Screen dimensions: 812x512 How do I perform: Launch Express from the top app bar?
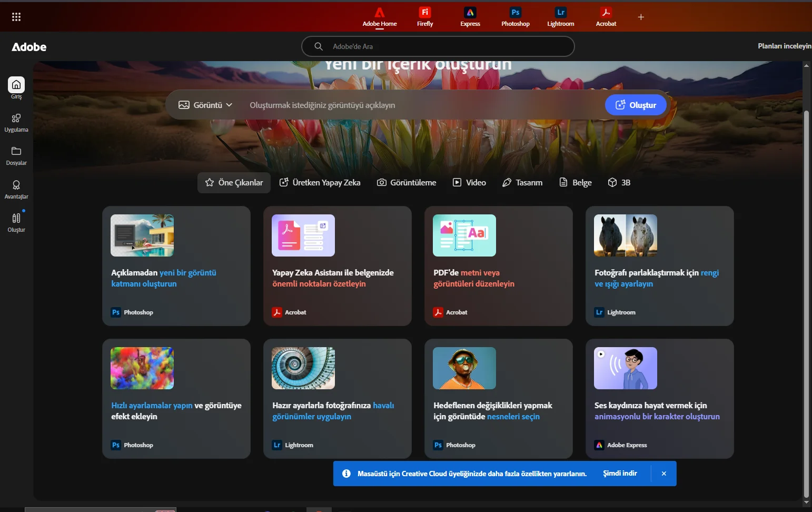coord(470,17)
